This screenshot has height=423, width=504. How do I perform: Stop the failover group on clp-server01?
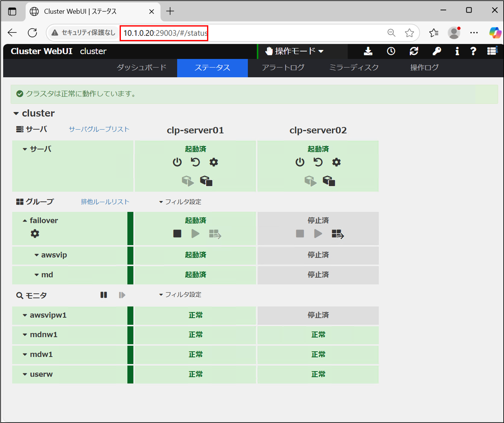(x=177, y=234)
